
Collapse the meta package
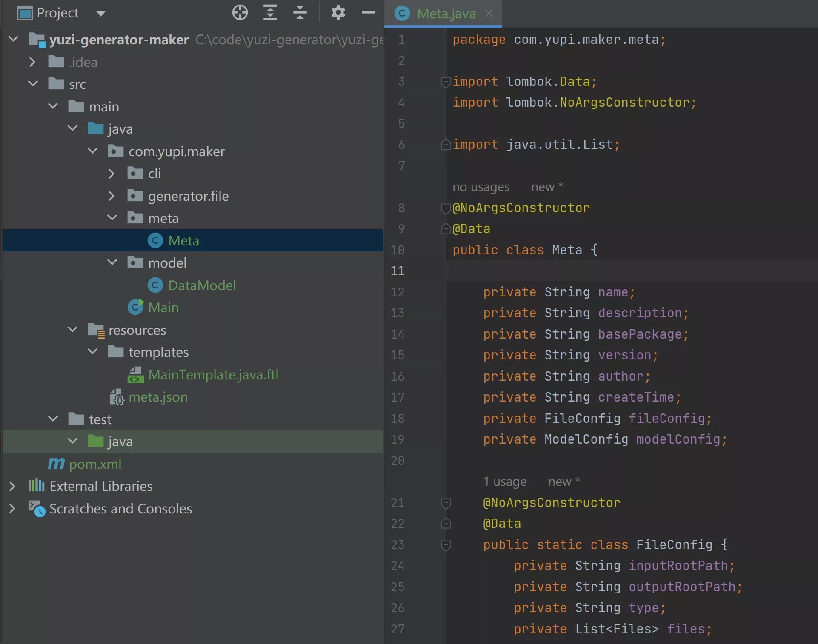[x=112, y=218]
